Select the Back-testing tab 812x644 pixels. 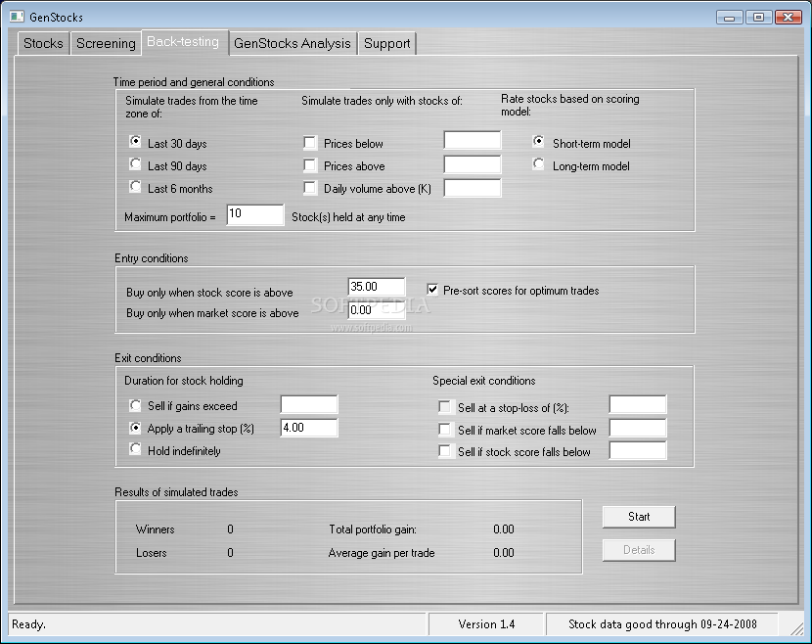pos(183,41)
